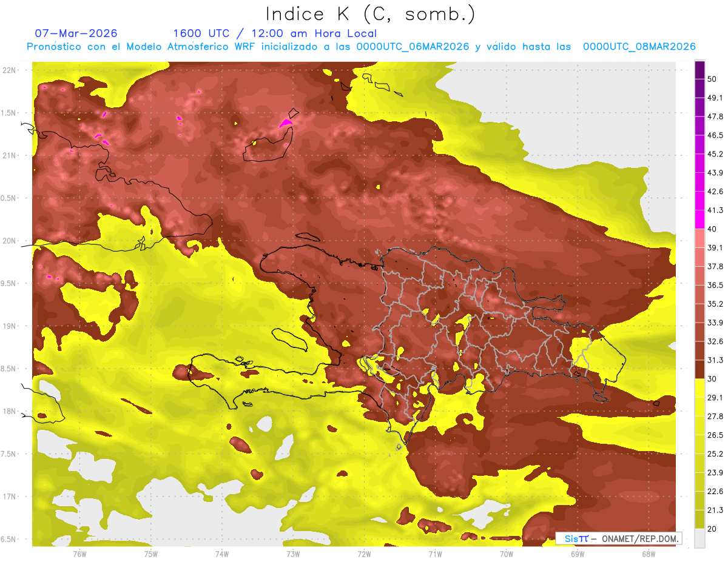
Task: Click the "22N" latitude label
Action: click(x=9, y=70)
